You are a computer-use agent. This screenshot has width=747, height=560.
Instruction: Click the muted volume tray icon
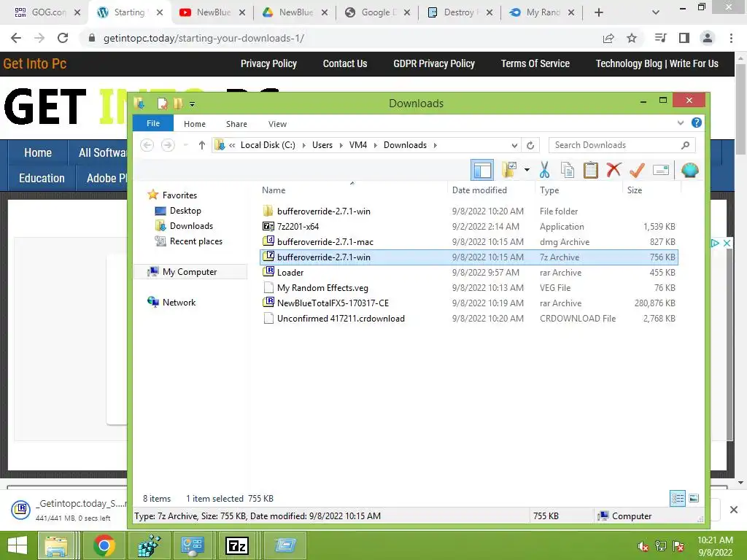[x=643, y=546]
